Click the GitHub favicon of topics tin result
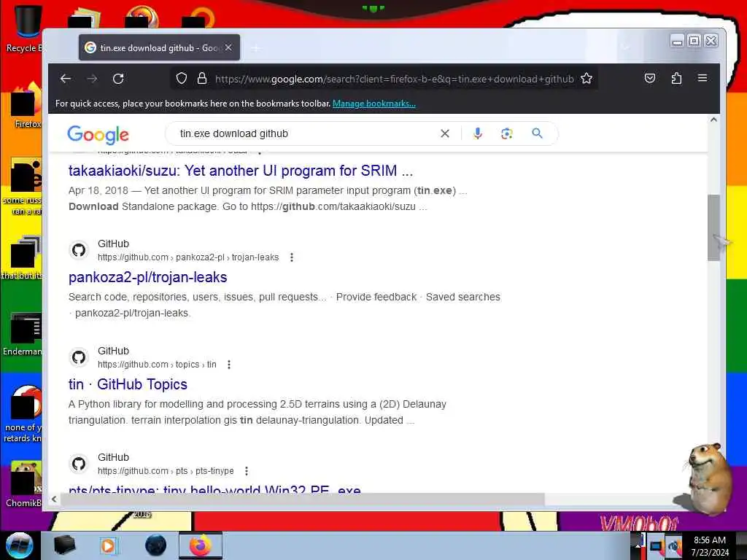 coord(79,357)
